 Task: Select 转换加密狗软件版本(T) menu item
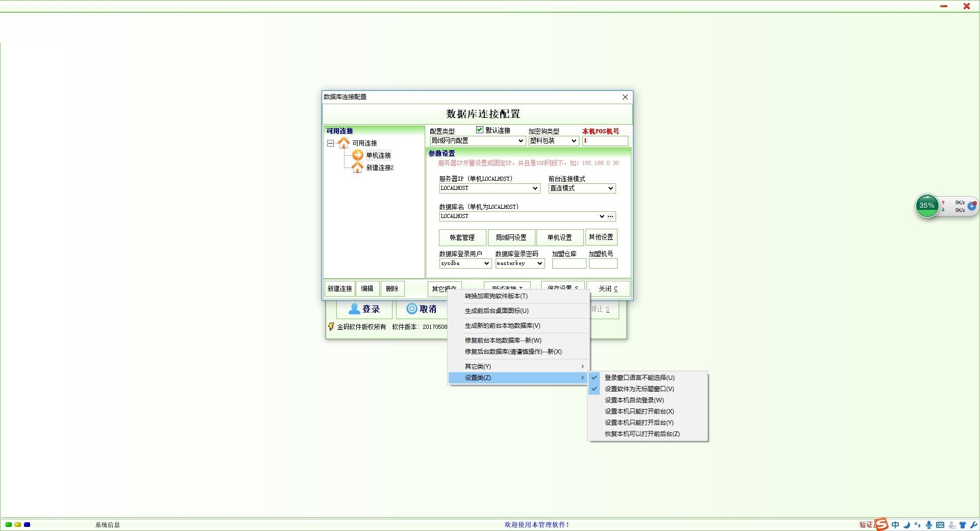pyautogui.click(x=519, y=296)
